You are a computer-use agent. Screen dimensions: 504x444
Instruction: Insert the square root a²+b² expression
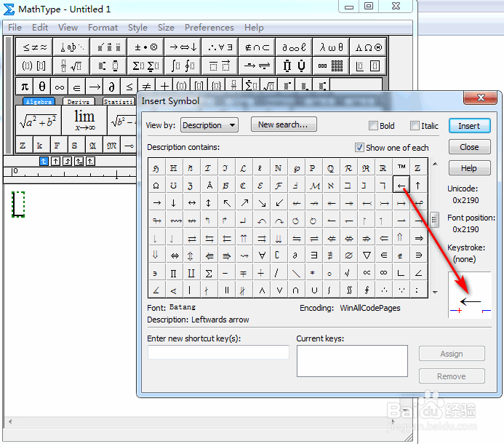coord(39,120)
